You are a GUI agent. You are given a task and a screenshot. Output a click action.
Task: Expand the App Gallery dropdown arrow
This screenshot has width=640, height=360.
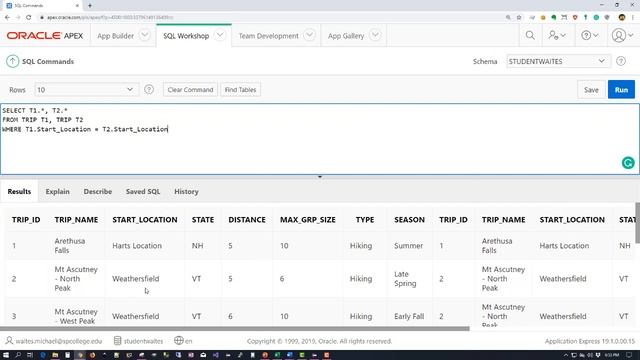375,35
